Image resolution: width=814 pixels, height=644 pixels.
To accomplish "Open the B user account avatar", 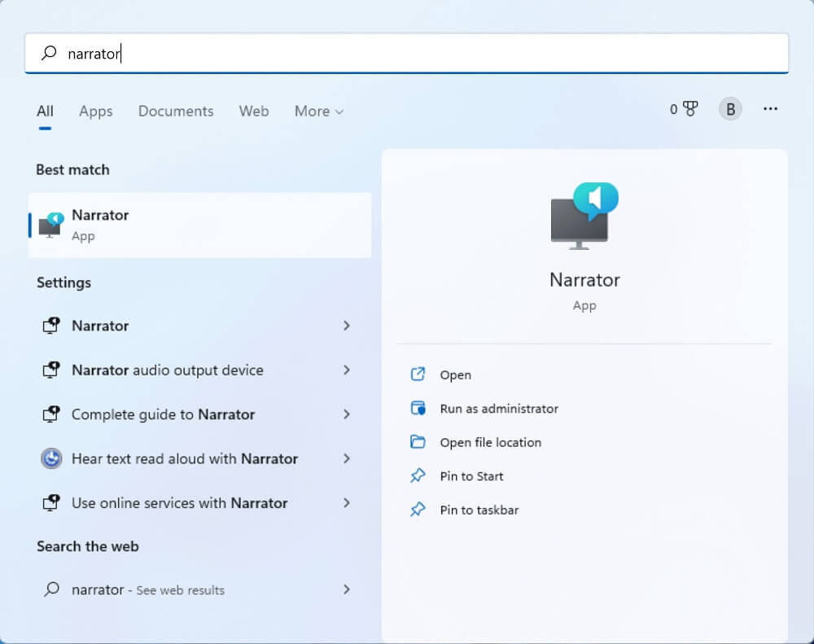I will (x=730, y=108).
